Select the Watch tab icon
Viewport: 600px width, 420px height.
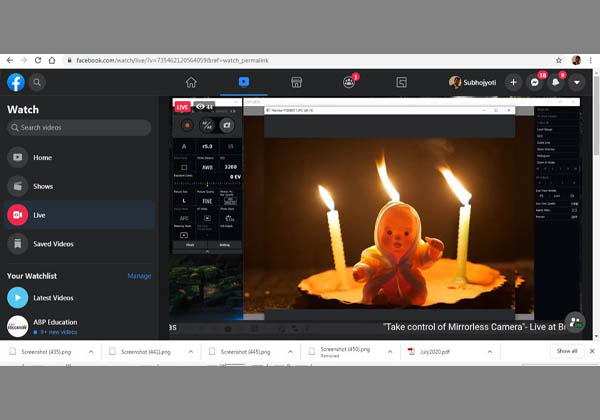pyautogui.click(x=244, y=82)
